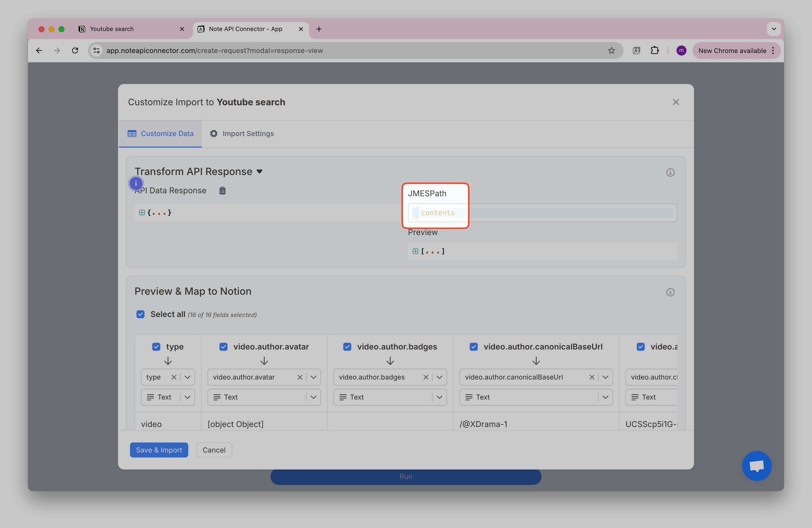Close the Customize Import modal
Screen dimensions: 812x528
coord(676,102)
